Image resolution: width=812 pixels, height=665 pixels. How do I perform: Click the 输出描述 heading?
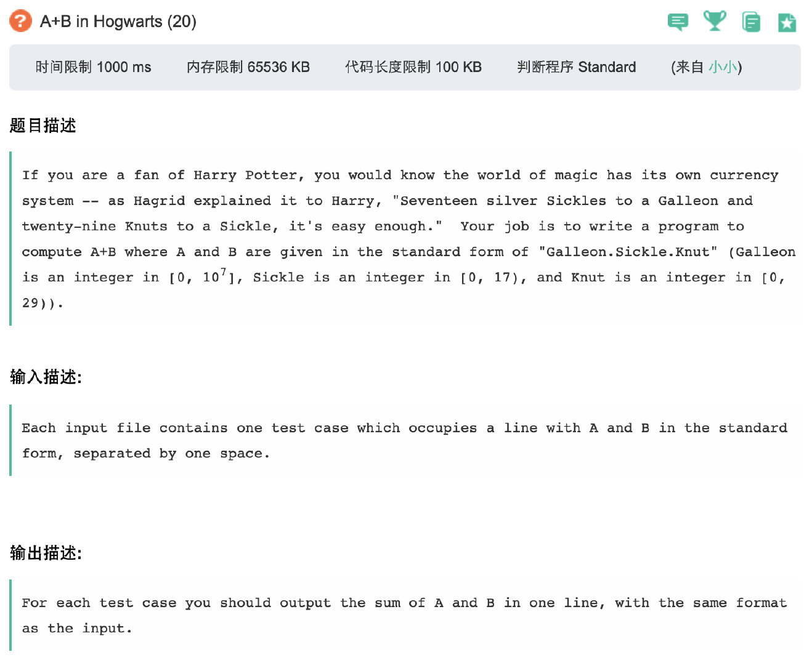(46, 553)
